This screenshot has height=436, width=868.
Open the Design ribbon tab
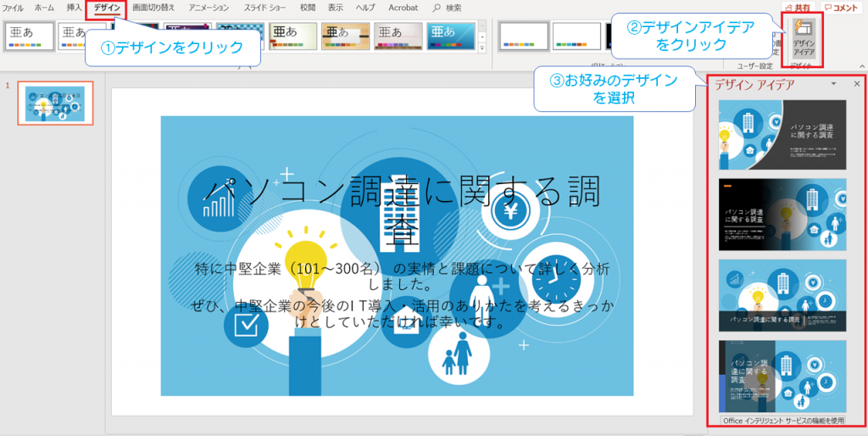(x=107, y=8)
